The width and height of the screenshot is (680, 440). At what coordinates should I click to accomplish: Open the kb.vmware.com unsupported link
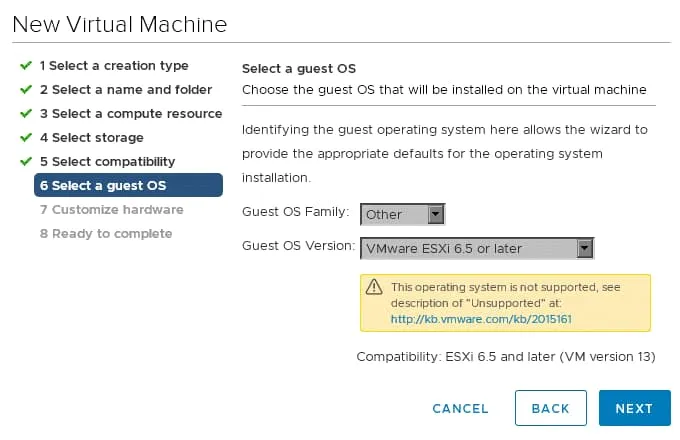point(481,319)
